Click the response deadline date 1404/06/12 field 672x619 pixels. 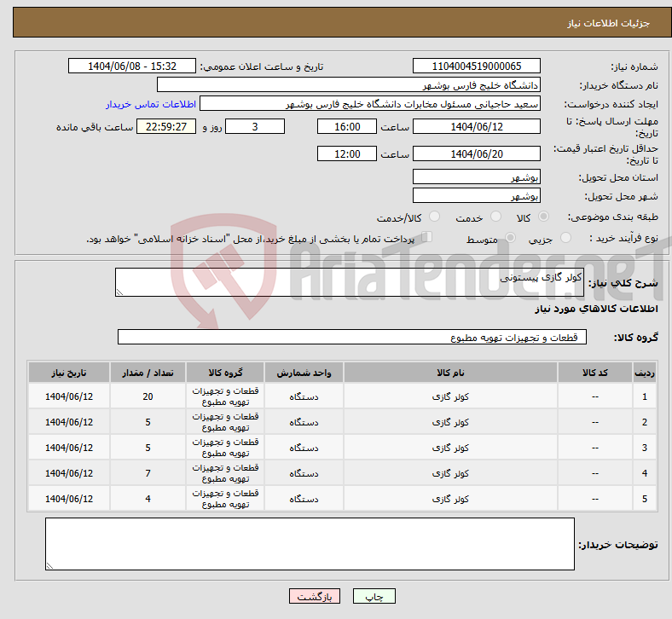pos(476,126)
